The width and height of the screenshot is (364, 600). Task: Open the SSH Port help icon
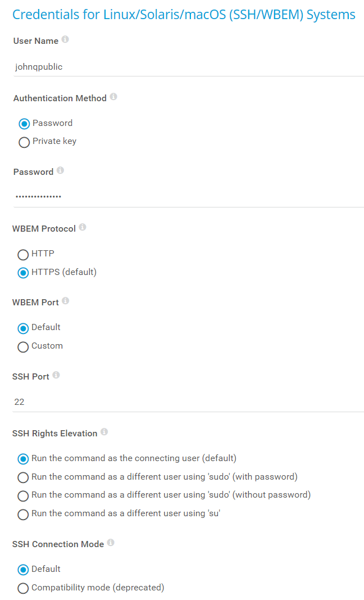[x=56, y=375]
